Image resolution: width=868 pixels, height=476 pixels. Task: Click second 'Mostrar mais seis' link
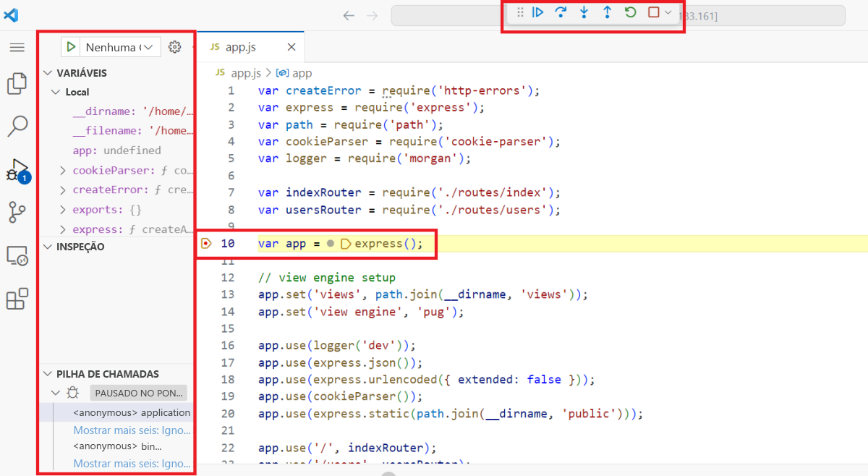[x=132, y=464]
